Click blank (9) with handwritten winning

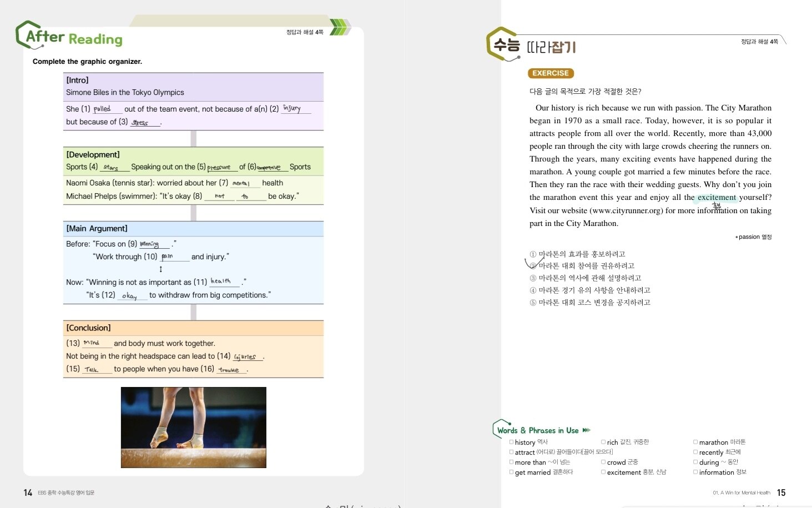pos(154,244)
